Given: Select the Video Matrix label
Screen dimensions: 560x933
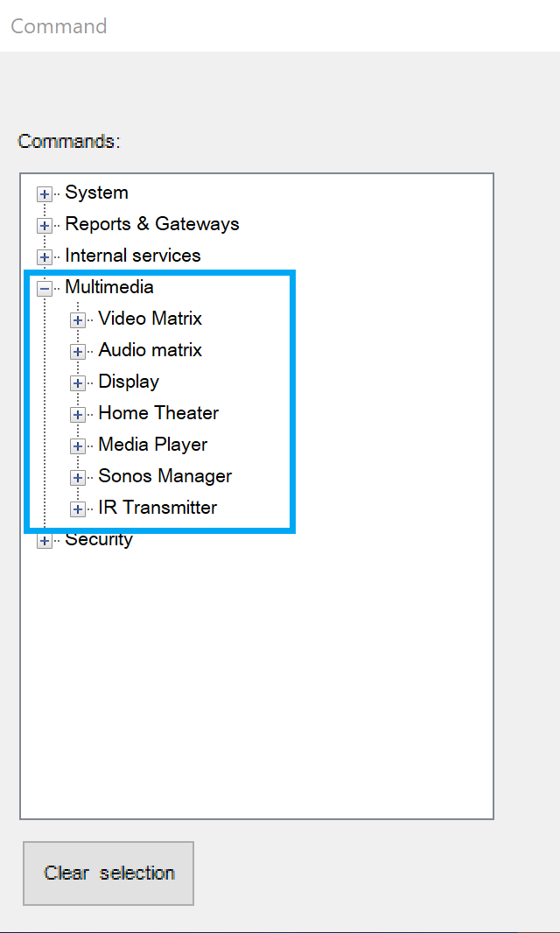Looking at the screenshot, I should point(150,319).
